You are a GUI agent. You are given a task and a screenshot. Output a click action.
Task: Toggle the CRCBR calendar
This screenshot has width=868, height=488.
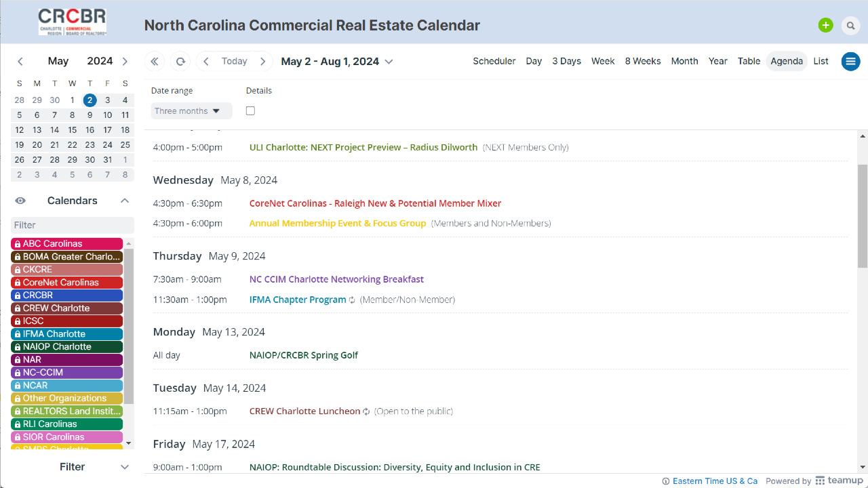pyautogui.click(x=67, y=295)
